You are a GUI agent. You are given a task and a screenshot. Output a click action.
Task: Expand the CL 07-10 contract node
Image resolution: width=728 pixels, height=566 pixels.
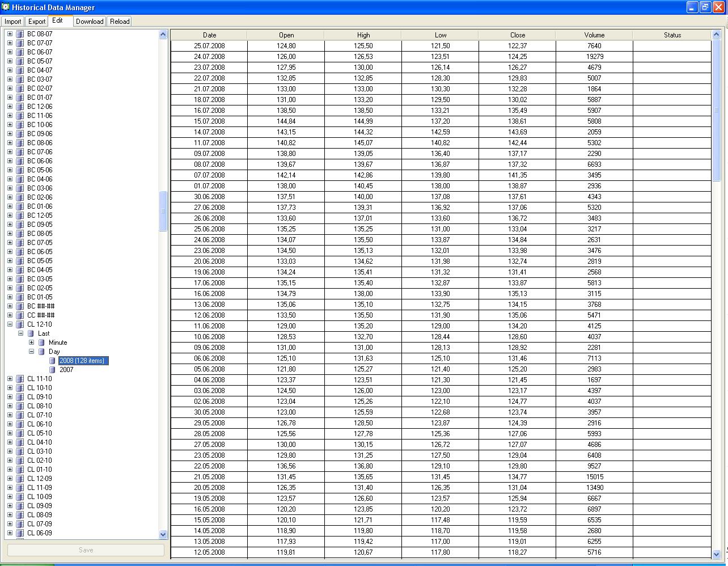click(x=10, y=415)
